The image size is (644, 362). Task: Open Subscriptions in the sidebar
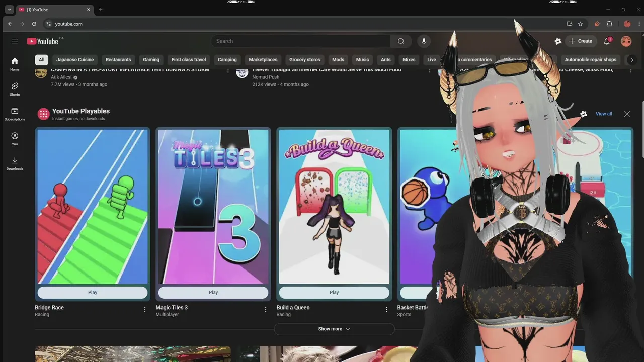pos(15,114)
